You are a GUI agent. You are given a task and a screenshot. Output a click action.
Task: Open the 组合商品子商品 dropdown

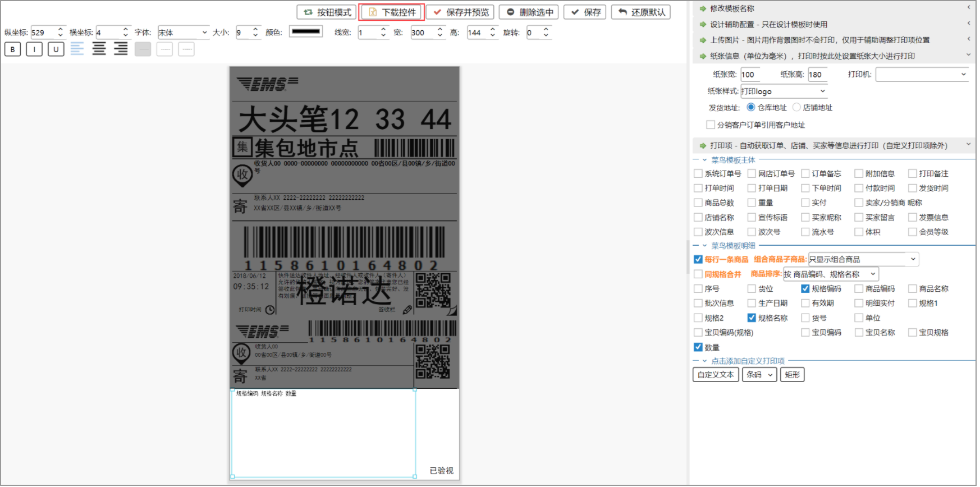[863, 259]
